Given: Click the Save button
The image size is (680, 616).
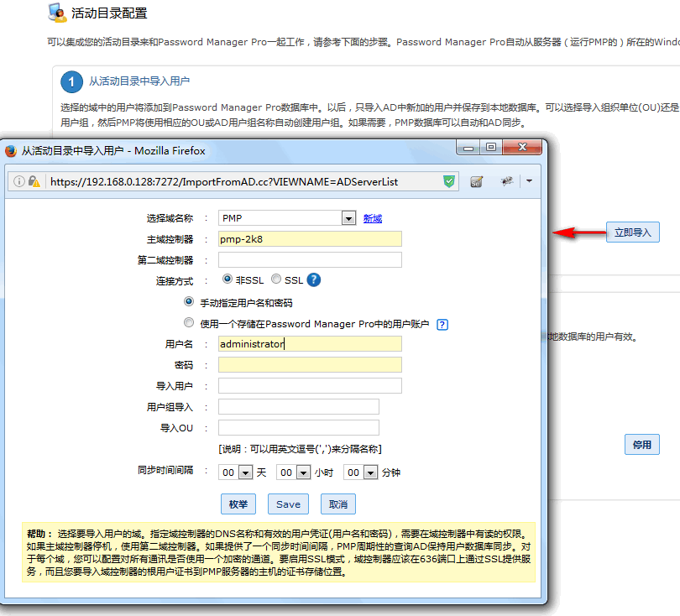Looking at the screenshot, I should tap(288, 504).
